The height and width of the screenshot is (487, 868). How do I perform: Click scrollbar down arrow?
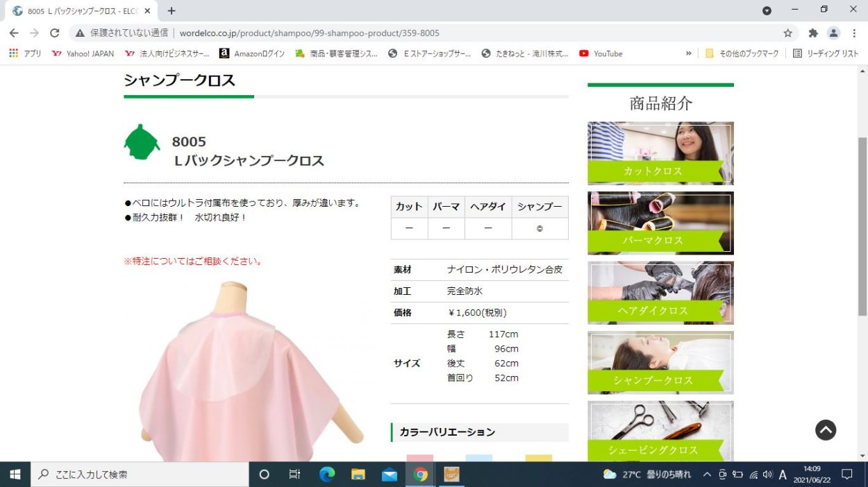click(x=862, y=456)
